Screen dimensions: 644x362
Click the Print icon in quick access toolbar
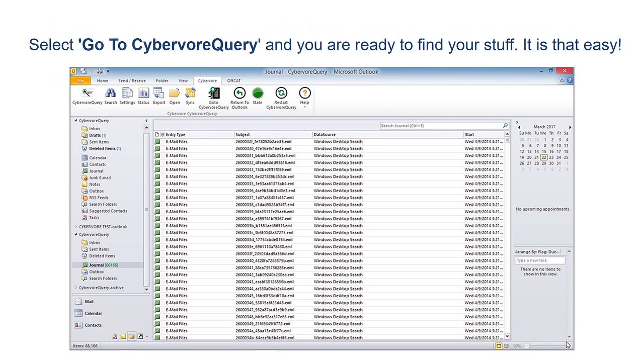pos(100,71)
